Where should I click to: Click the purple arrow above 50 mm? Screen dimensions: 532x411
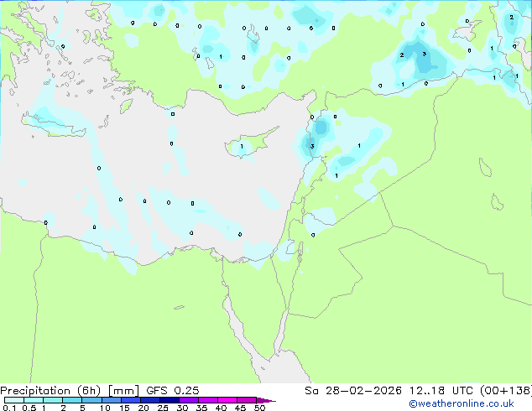pyautogui.click(x=266, y=400)
